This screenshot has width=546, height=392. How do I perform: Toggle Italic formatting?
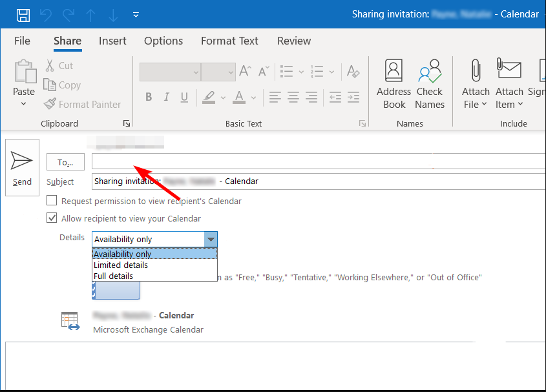pyautogui.click(x=167, y=97)
